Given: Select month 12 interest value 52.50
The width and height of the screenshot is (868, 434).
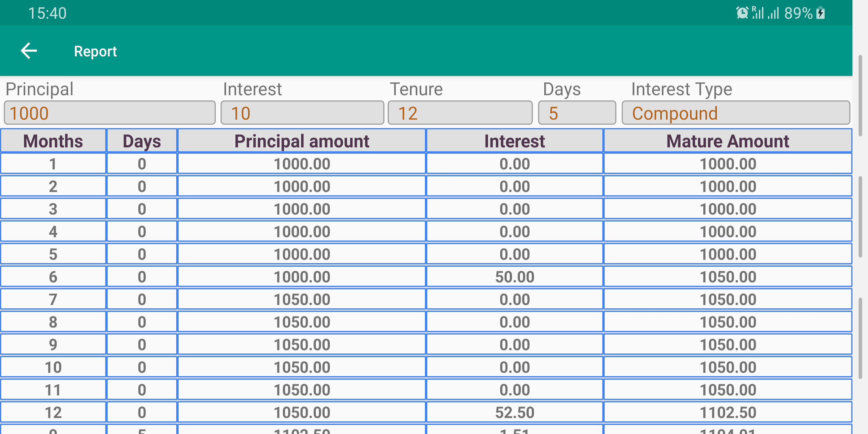Looking at the screenshot, I should [x=514, y=412].
